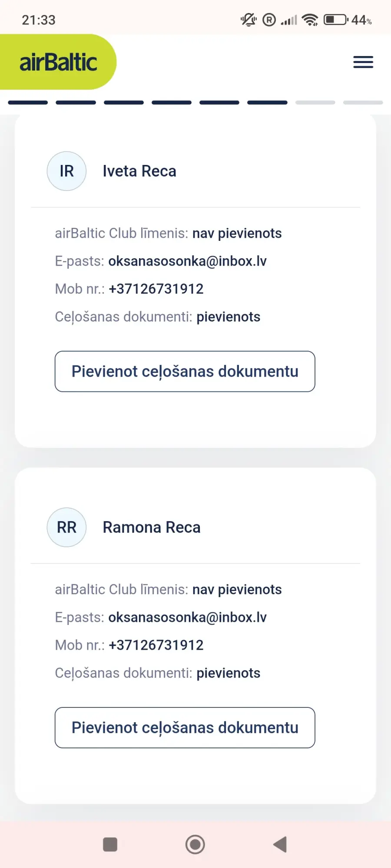Tap the battery status icon
The image size is (391, 868).
point(335,20)
